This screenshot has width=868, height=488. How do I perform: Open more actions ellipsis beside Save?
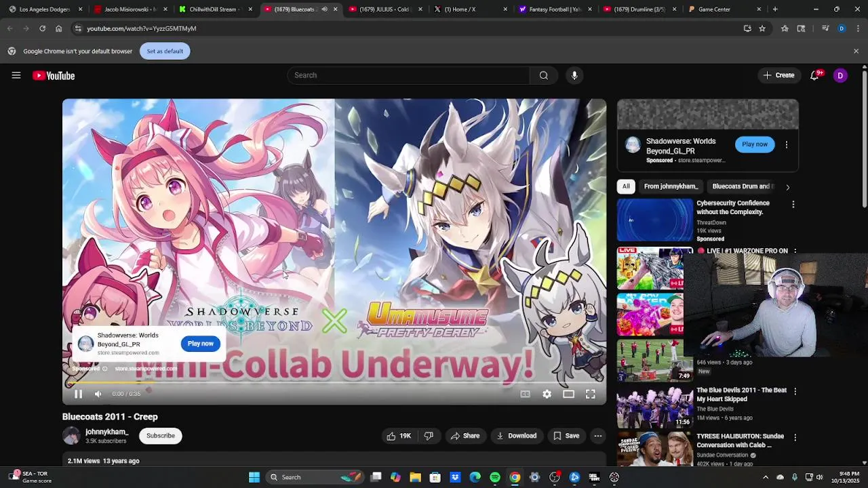point(597,436)
